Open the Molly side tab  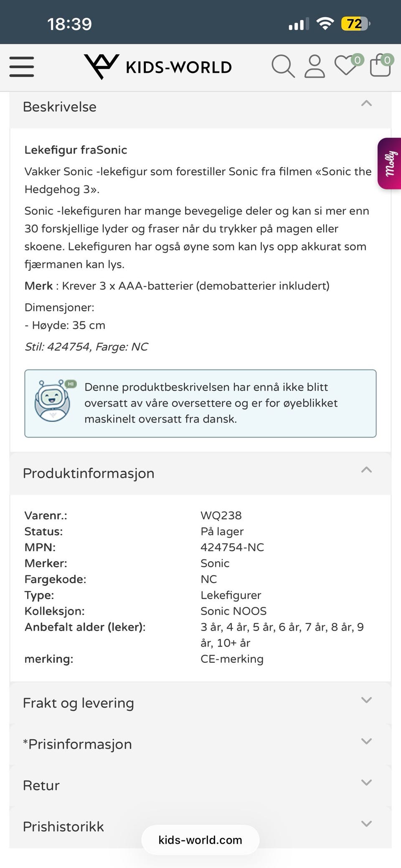[389, 163]
